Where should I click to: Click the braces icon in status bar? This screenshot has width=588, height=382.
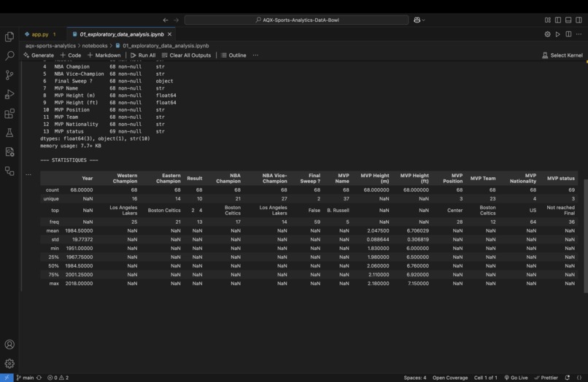pos(579,378)
